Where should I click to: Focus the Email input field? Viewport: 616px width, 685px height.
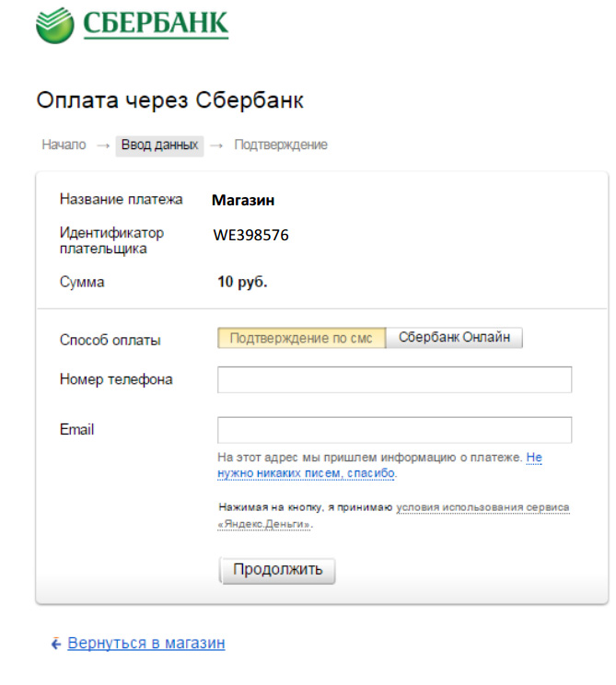click(394, 430)
